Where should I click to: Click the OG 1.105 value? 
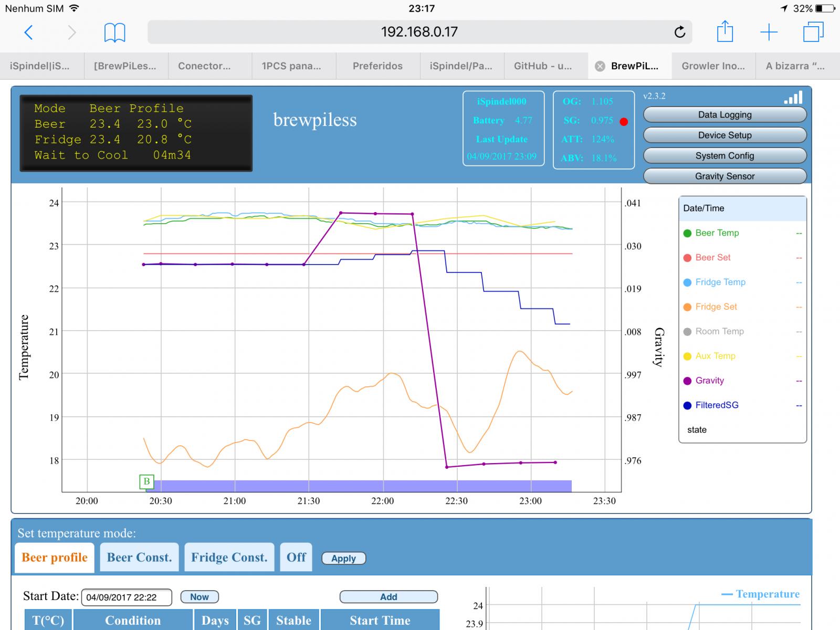[x=602, y=101]
